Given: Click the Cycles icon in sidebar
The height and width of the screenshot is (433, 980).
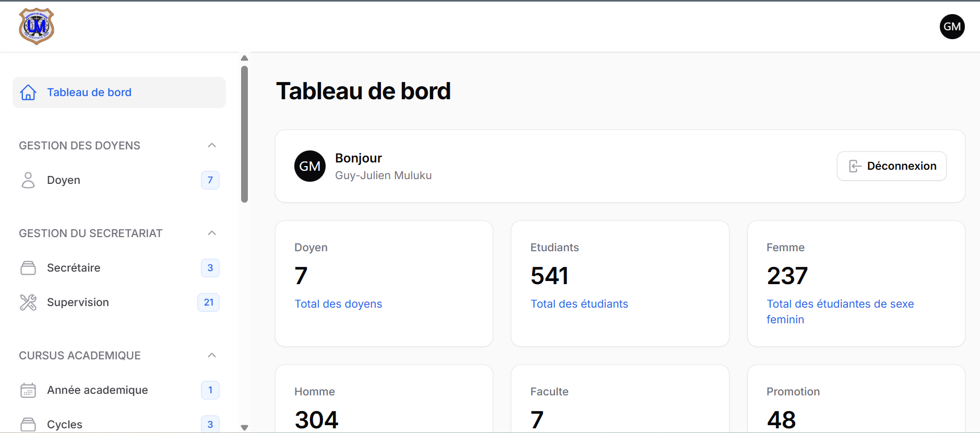Looking at the screenshot, I should click(28, 424).
